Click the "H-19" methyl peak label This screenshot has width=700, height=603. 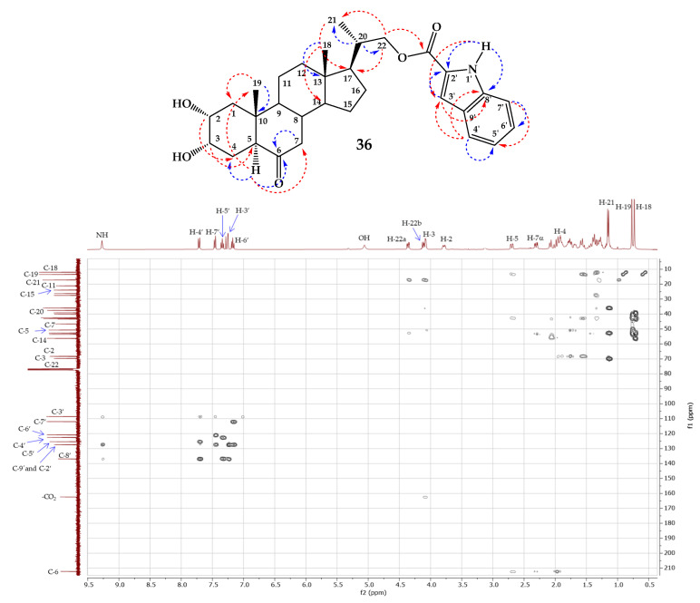[x=623, y=207]
